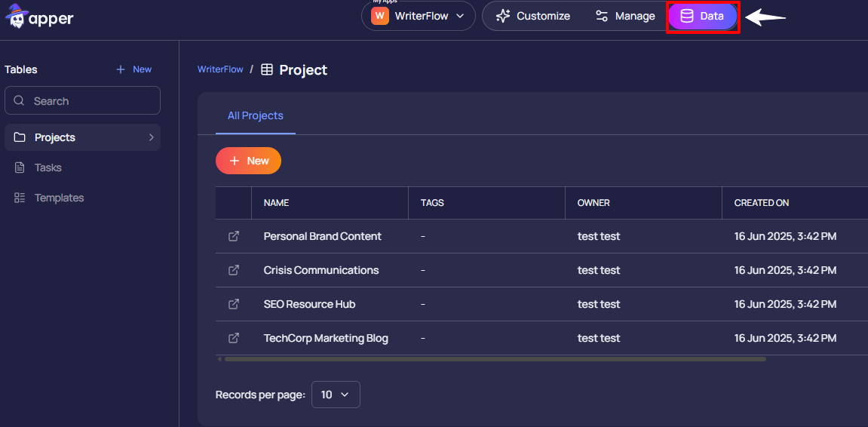Click the WriterFlow breadcrumb link

[x=220, y=69]
